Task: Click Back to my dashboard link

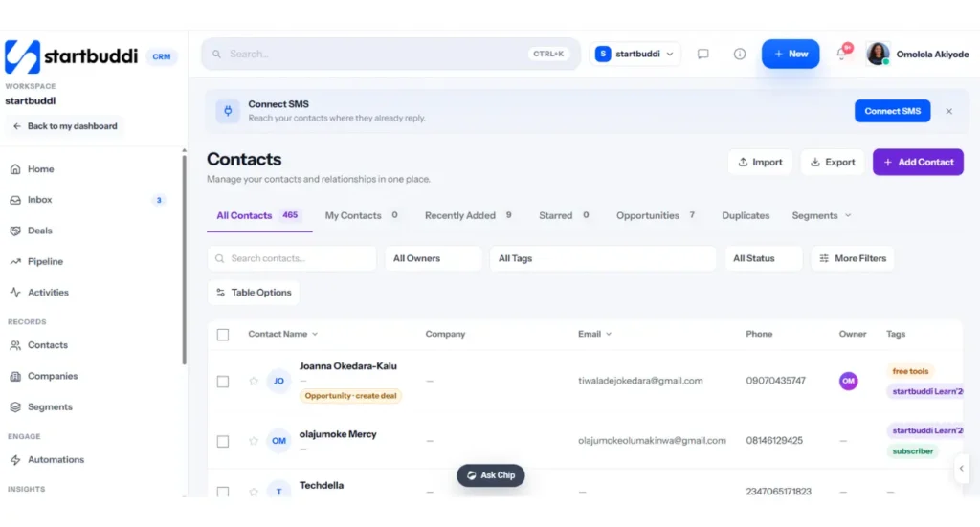Action: 65,126
